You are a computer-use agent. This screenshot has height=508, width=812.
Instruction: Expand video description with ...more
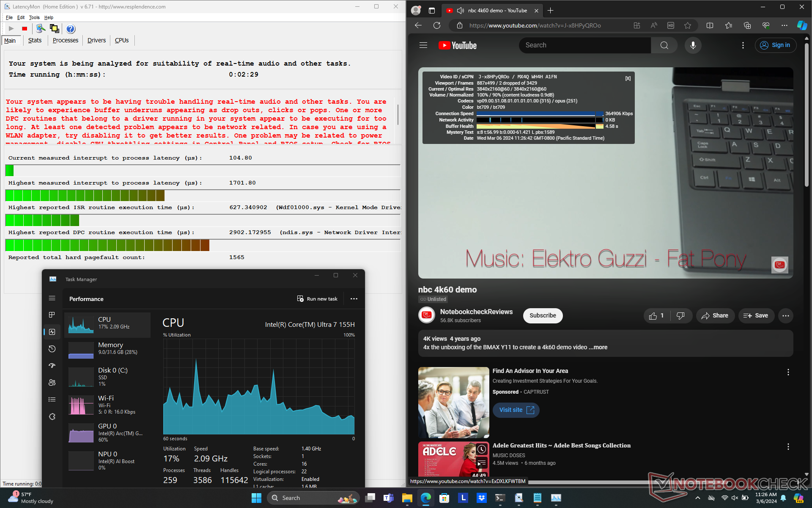point(598,347)
